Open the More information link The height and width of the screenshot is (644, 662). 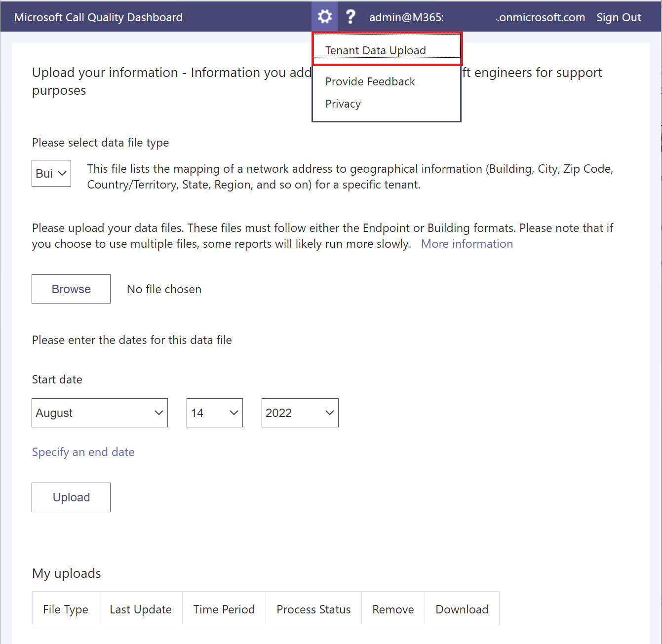tap(467, 244)
